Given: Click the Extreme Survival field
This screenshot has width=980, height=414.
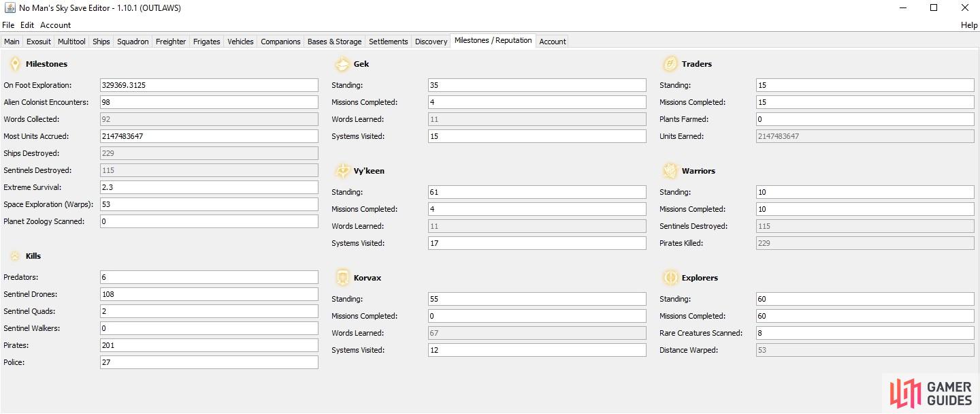Looking at the screenshot, I should (x=209, y=187).
